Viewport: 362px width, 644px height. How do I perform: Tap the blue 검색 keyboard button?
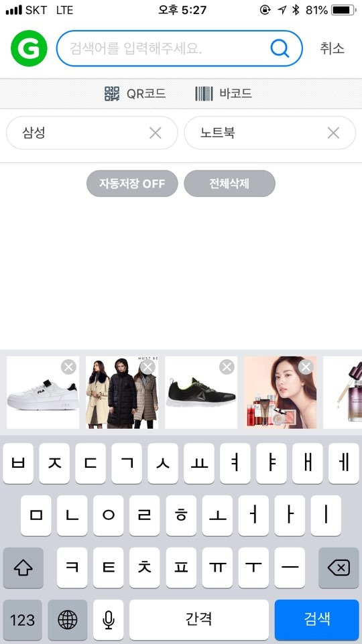coord(317,619)
